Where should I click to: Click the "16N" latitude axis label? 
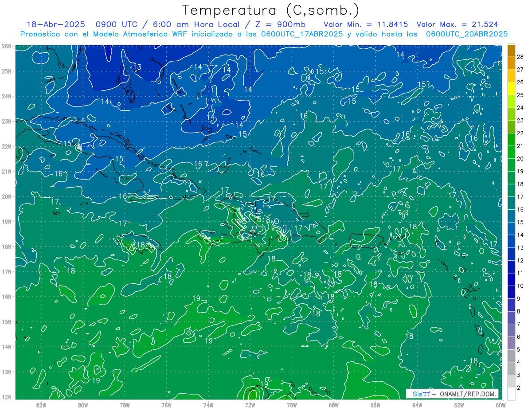pyautogui.click(x=6, y=297)
